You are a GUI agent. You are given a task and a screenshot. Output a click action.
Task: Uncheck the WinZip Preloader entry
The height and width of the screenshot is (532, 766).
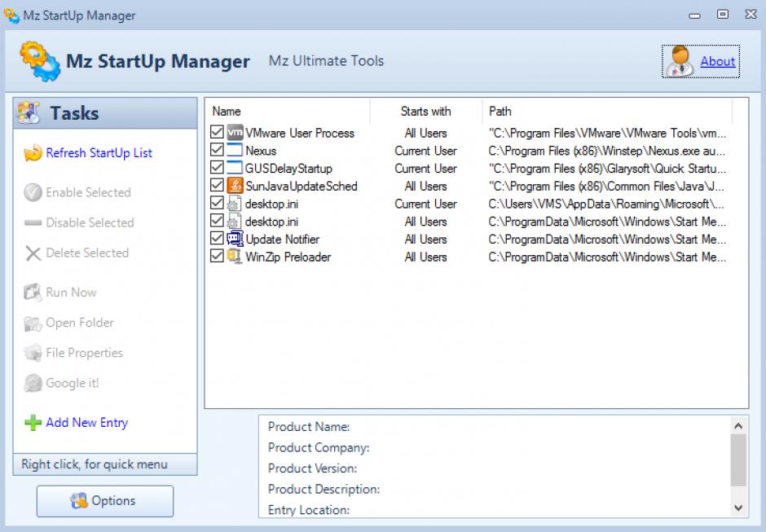(217, 256)
